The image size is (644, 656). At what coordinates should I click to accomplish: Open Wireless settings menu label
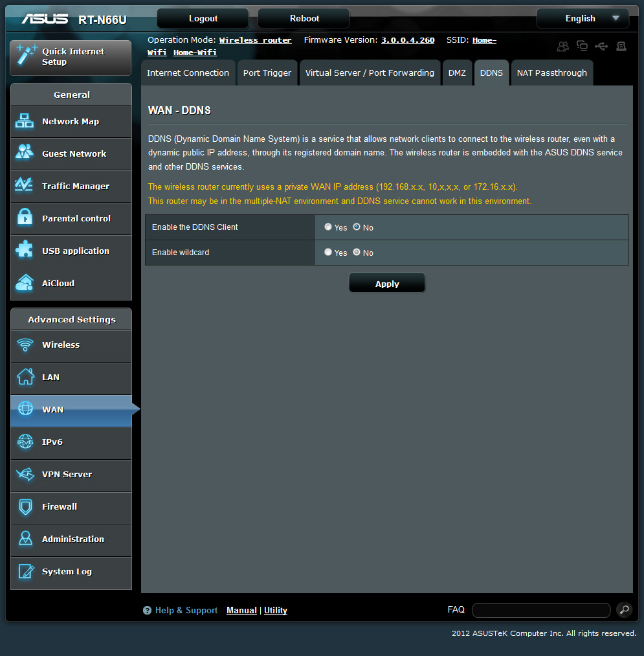(61, 345)
